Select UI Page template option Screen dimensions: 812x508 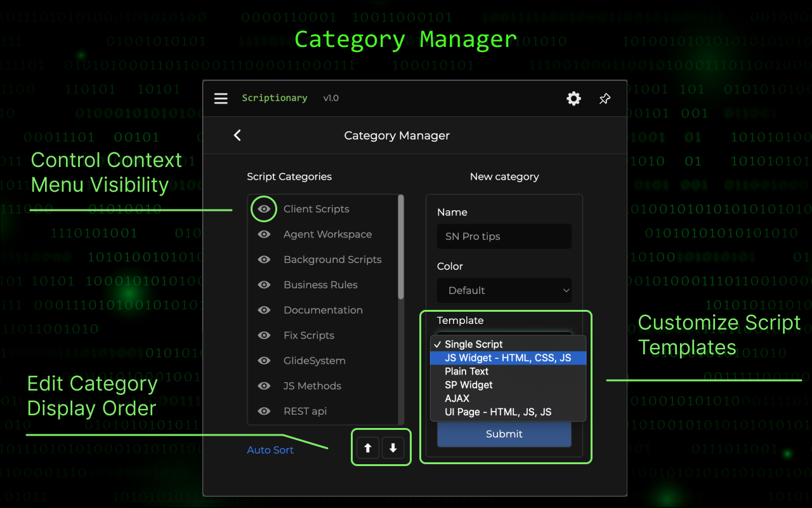[498, 412]
